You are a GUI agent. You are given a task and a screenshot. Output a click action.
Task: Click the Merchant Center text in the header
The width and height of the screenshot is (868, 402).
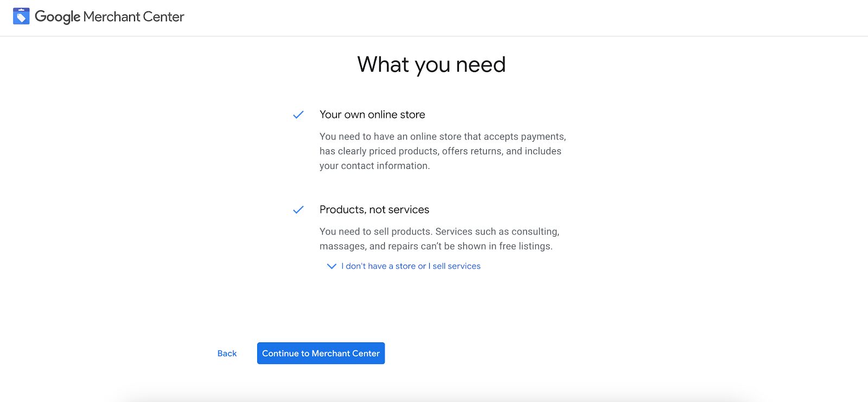point(133,17)
